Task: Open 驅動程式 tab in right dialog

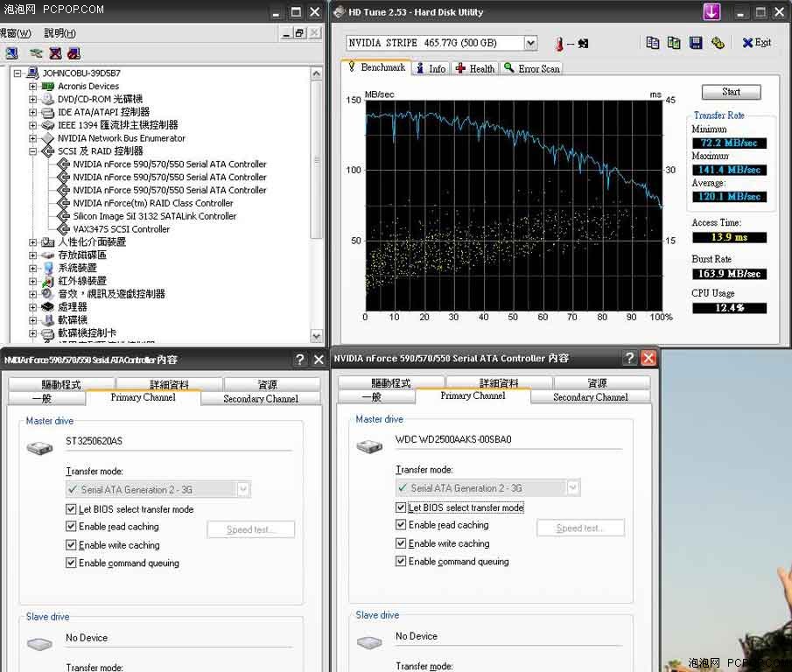Action: point(391,382)
